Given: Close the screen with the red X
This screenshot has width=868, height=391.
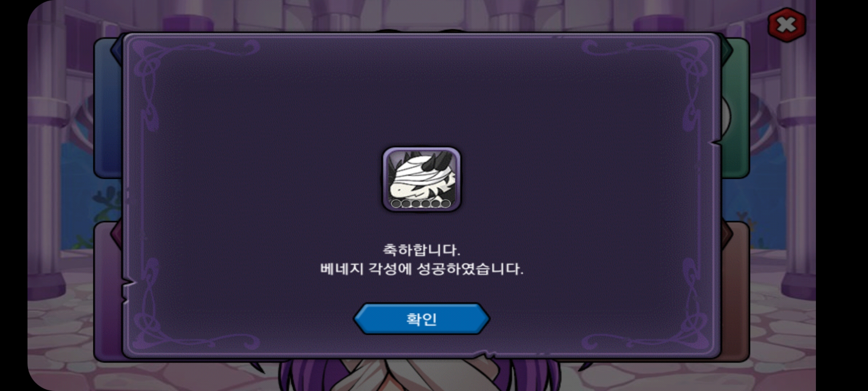Looking at the screenshot, I should pos(787,25).
